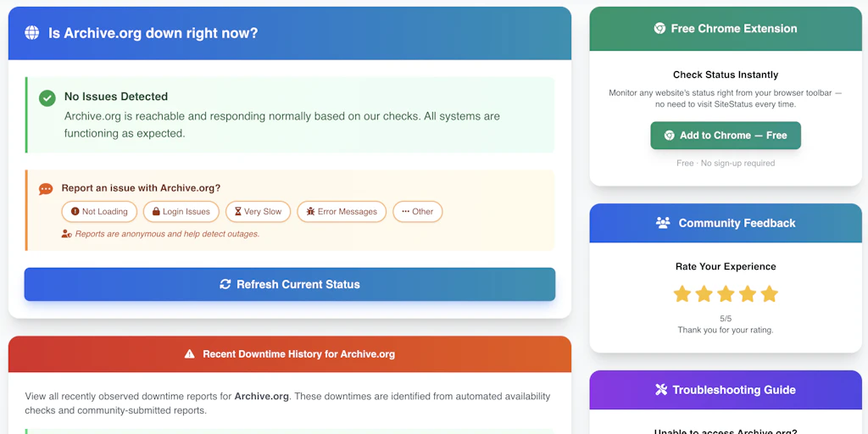Click the anonymous user icon beside reports note
Screen dimensions: 868x434
pyautogui.click(x=66, y=234)
